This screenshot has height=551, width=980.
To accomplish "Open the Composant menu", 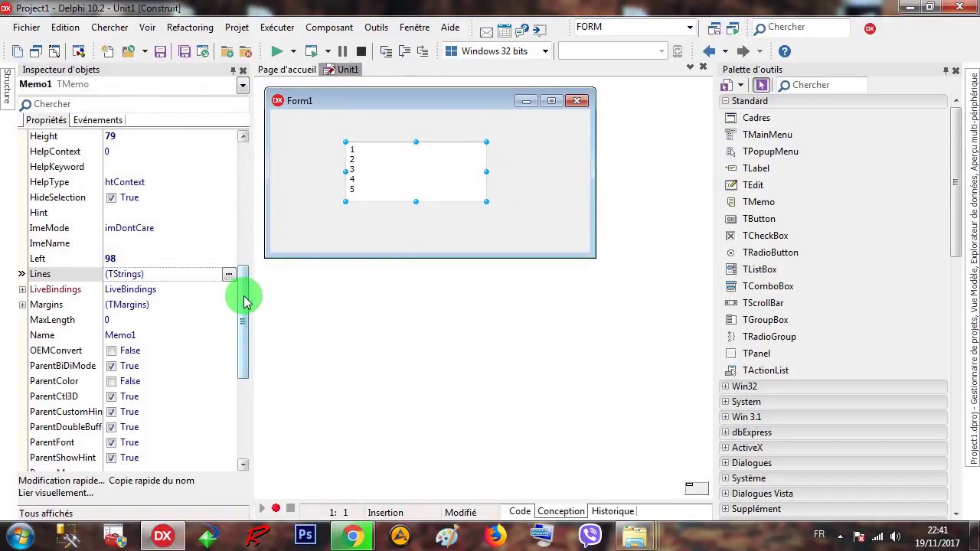I will click(x=329, y=28).
